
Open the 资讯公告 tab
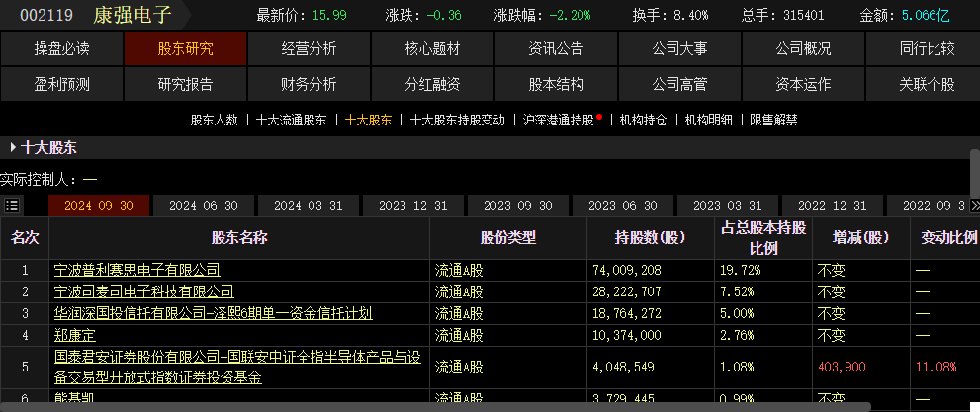pyautogui.click(x=556, y=48)
